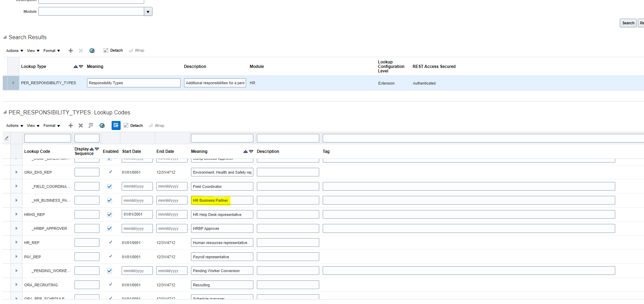644x304 pixels.
Task: Expand the _HRBP_APPROVER row
Action: point(16,228)
